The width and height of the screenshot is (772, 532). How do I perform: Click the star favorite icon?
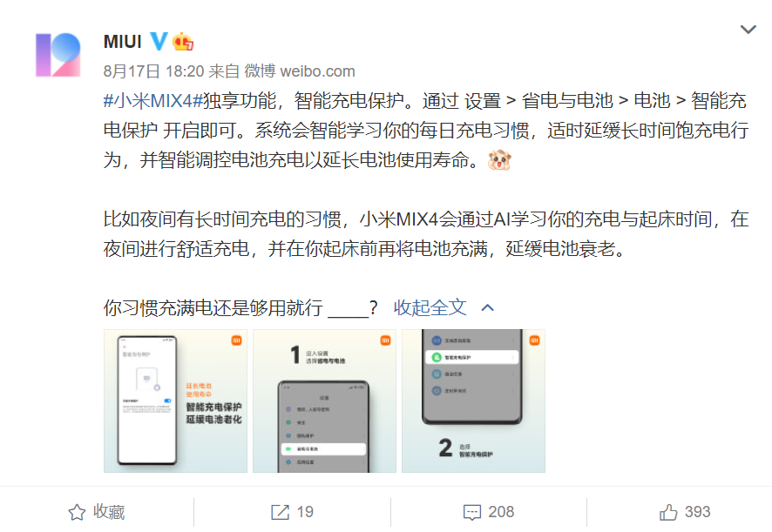(x=77, y=512)
